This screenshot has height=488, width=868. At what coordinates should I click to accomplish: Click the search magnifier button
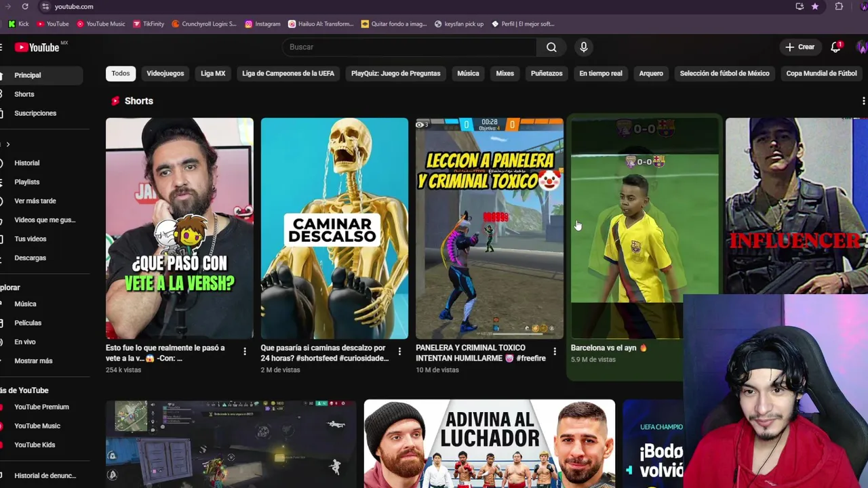[551, 47]
